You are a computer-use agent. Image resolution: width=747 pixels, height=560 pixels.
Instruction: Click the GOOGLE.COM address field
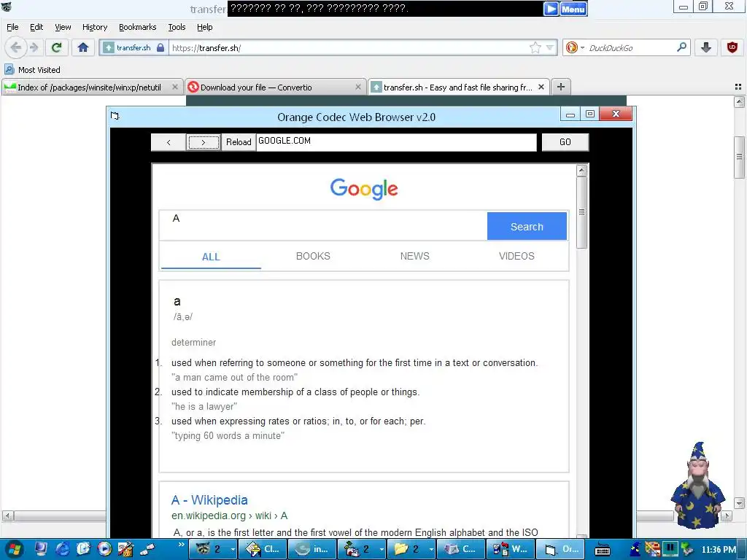pos(396,142)
